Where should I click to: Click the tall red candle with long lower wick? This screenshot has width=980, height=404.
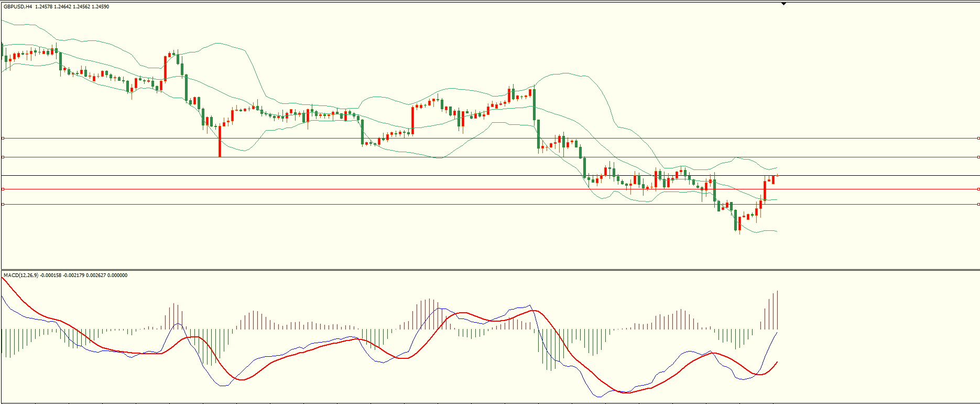point(220,141)
